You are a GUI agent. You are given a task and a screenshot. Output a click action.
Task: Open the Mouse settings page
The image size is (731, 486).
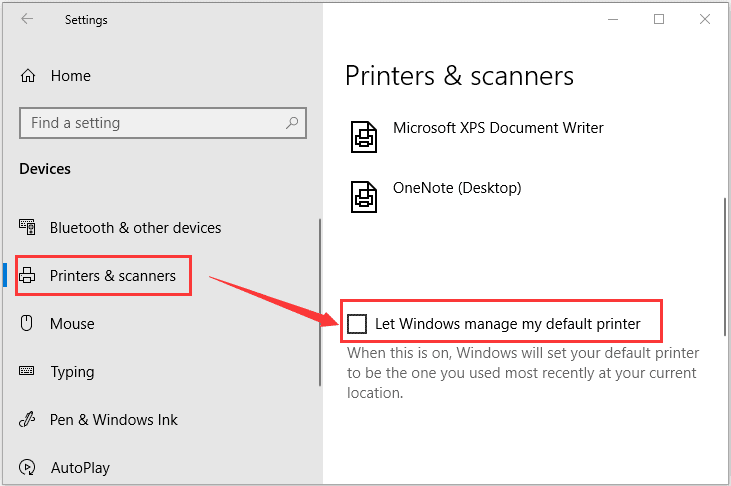72,323
